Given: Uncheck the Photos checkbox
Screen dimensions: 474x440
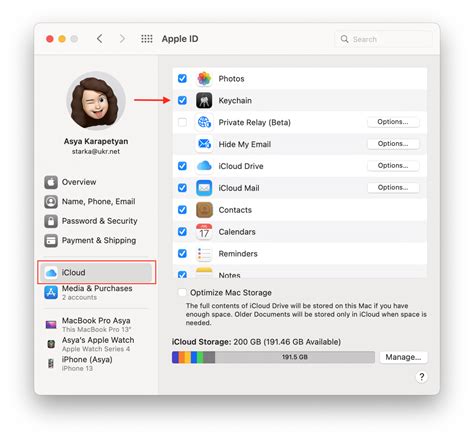Looking at the screenshot, I should coord(182,79).
